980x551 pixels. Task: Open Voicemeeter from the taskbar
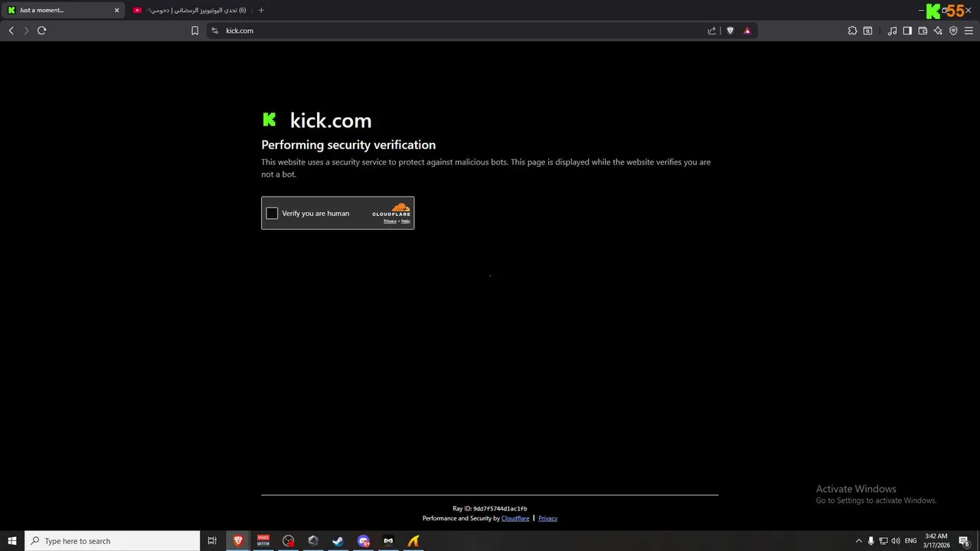pyautogui.click(x=263, y=541)
